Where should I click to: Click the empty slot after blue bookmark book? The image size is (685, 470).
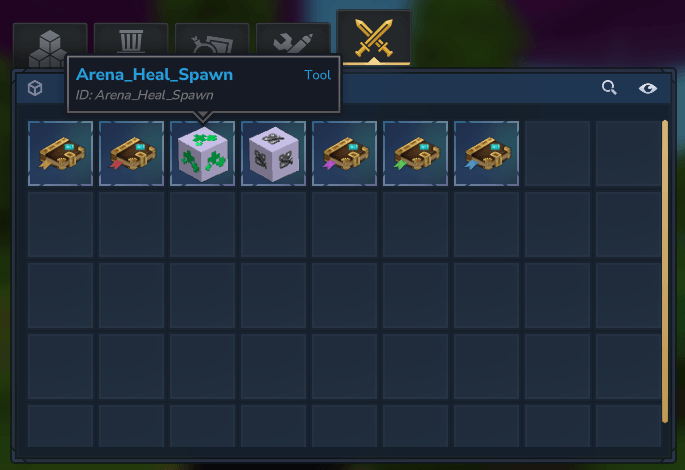[557, 153]
